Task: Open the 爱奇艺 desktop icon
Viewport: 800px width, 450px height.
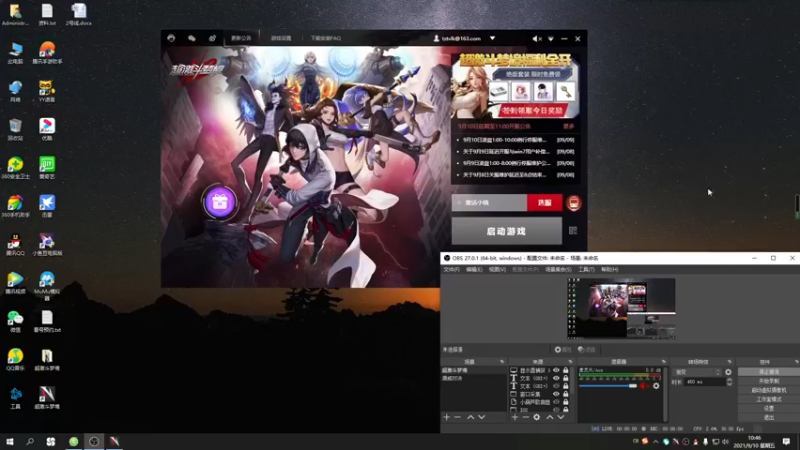Action: pyautogui.click(x=47, y=168)
